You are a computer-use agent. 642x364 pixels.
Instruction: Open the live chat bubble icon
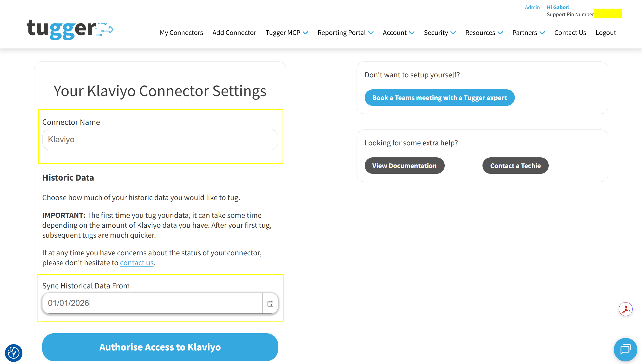(625, 349)
